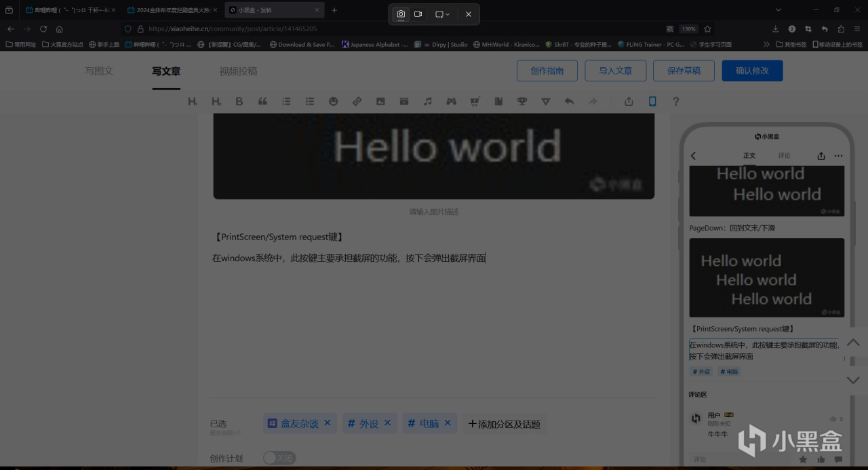Switch to the 写图文 tab
868x470 pixels.
(x=99, y=71)
